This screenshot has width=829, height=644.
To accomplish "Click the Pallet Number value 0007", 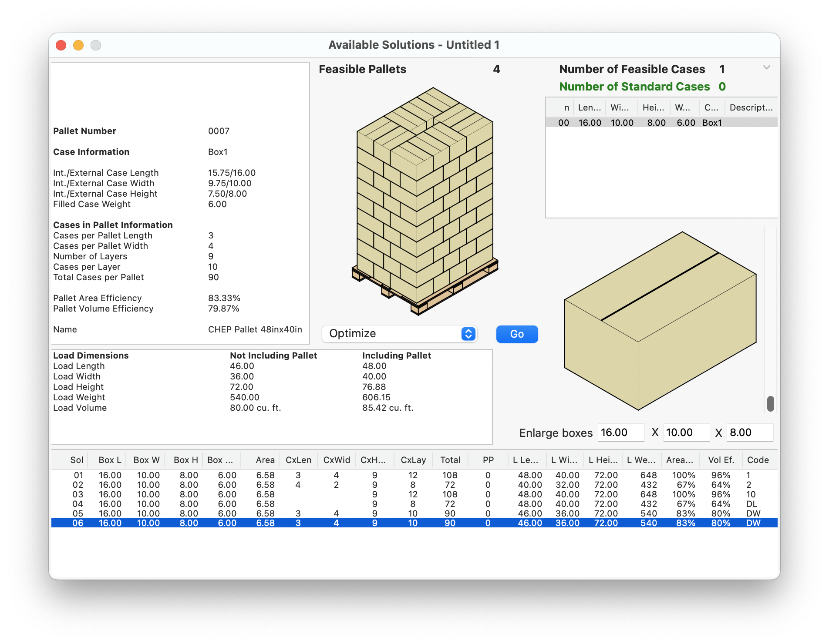I will click(x=219, y=131).
